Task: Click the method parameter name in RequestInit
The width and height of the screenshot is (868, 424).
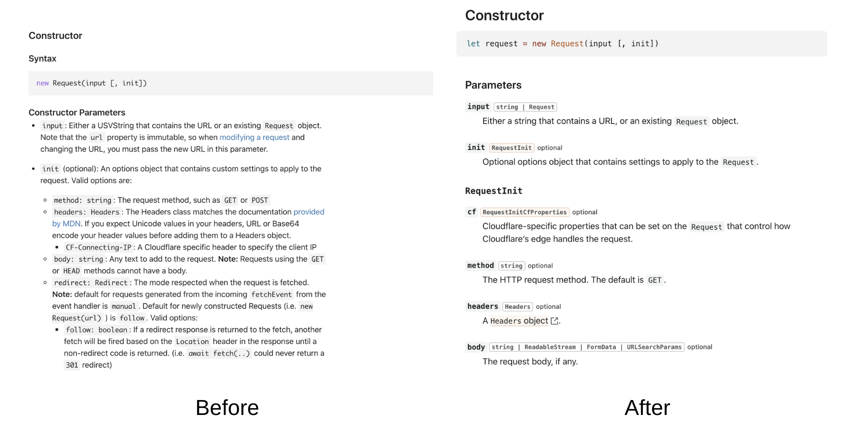Action: 481,266
